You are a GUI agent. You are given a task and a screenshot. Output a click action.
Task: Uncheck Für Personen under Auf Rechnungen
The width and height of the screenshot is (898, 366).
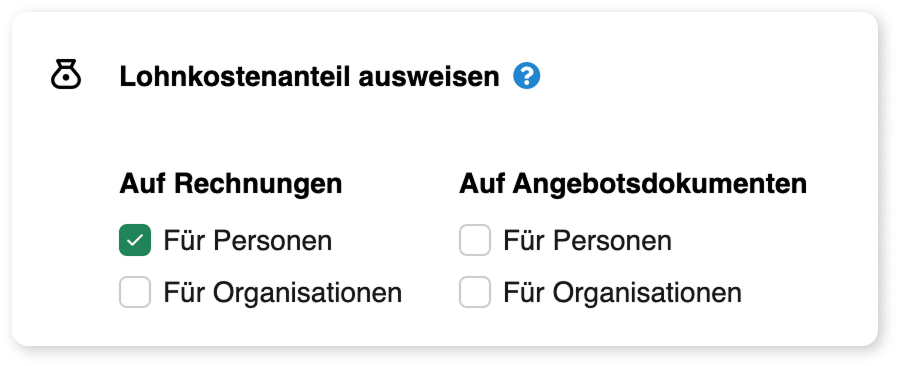[x=135, y=240]
